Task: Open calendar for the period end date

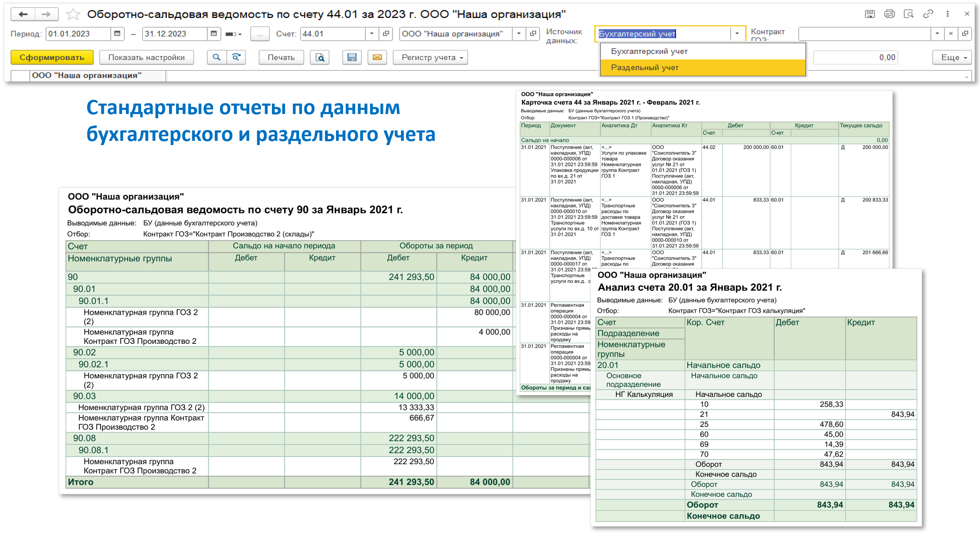Action: (214, 34)
